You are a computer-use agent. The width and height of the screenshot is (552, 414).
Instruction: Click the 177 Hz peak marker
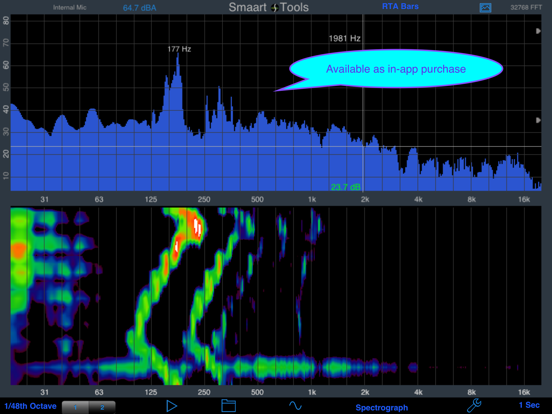[179, 49]
